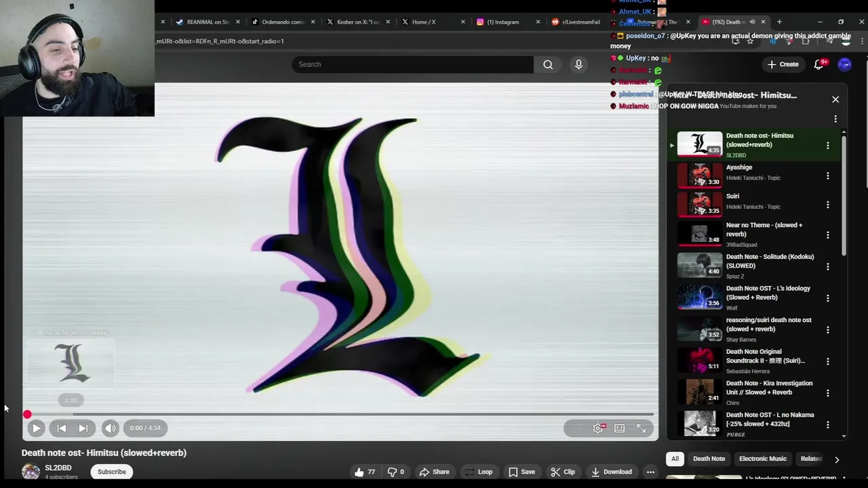Screen dimensions: 868x488
Task: Open playlist panel options menu
Action: (835, 119)
